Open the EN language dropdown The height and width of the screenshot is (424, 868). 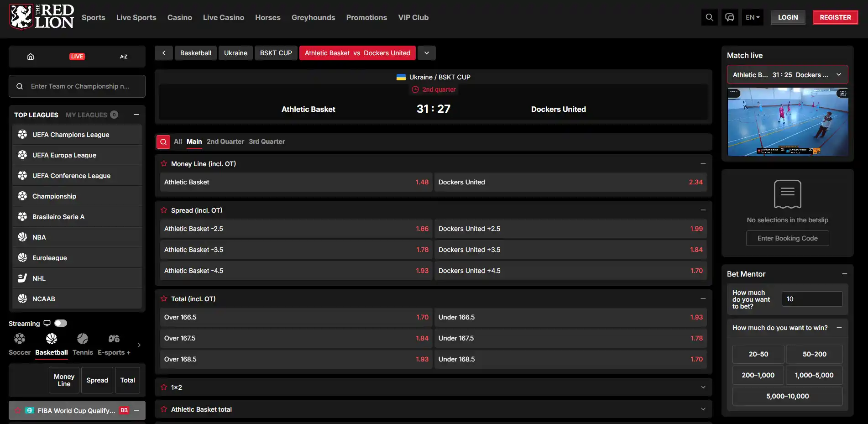(x=753, y=17)
